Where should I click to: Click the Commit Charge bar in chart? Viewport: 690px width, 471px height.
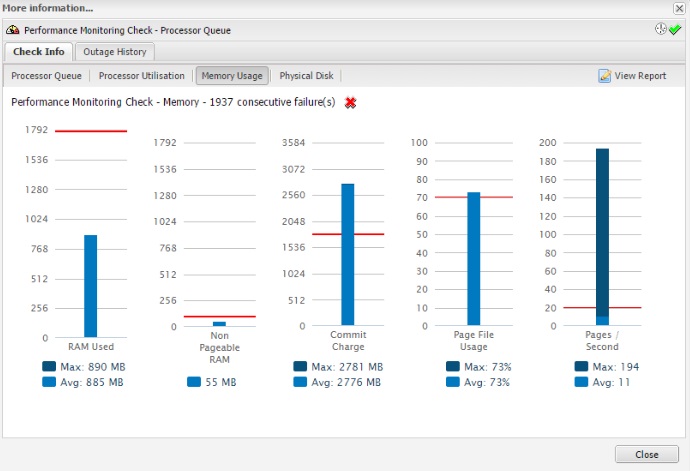pyautogui.click(x=347, y=254)
